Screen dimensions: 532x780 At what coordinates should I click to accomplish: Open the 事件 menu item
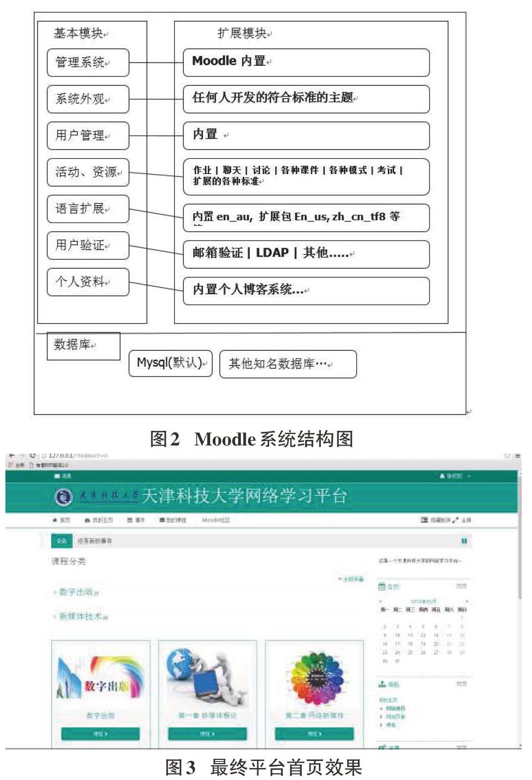pyautogui.click(x=136, y=520)
